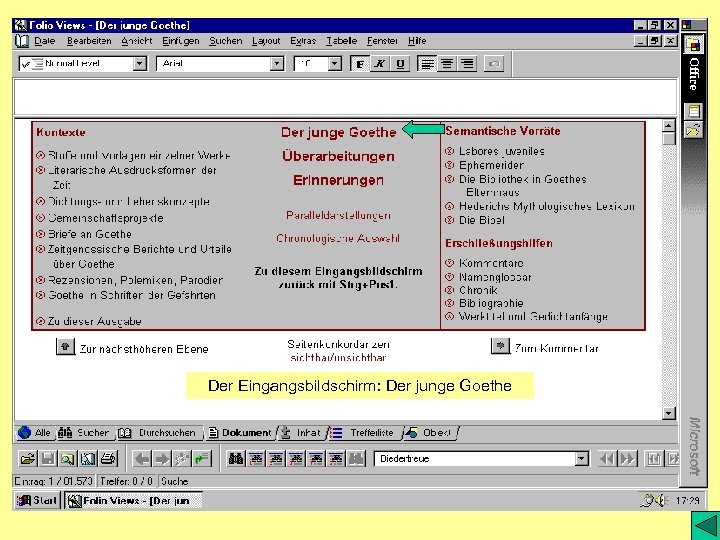Screen dimensions: 720x540
Task: Toggle italic formatting
Action: (379, 63)
